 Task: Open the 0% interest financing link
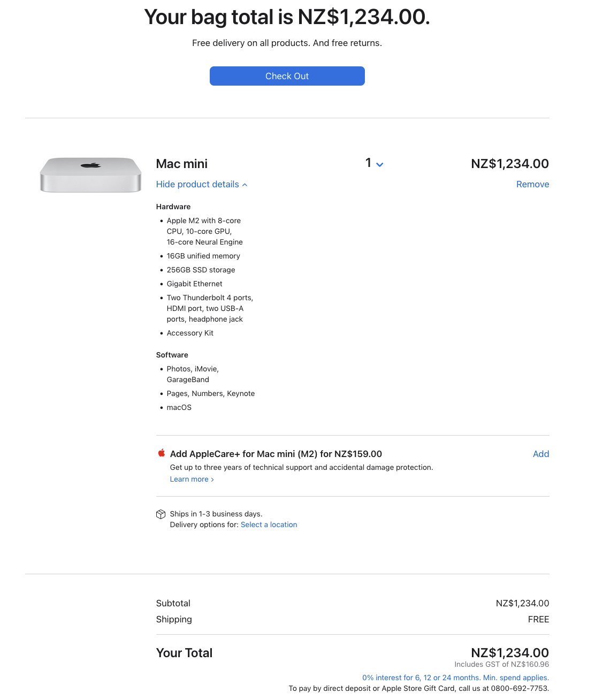coord(455,678)
